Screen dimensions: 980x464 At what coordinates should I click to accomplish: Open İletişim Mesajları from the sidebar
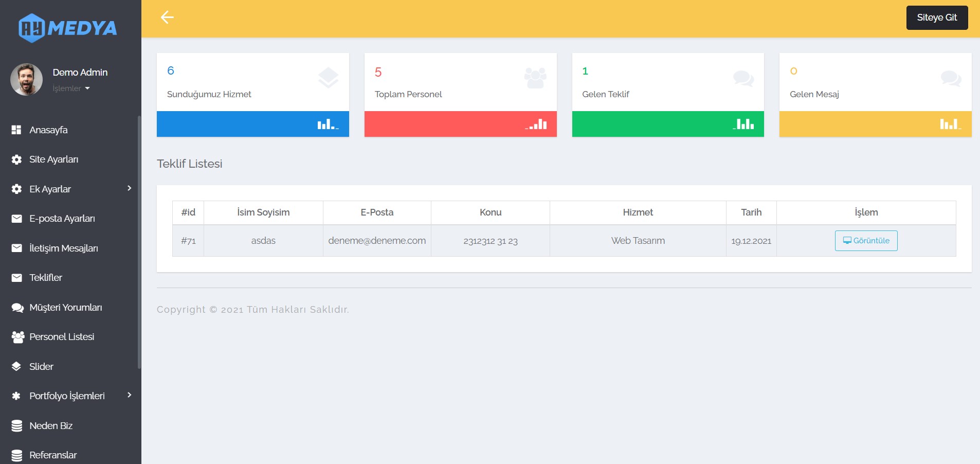coord(63,248)
